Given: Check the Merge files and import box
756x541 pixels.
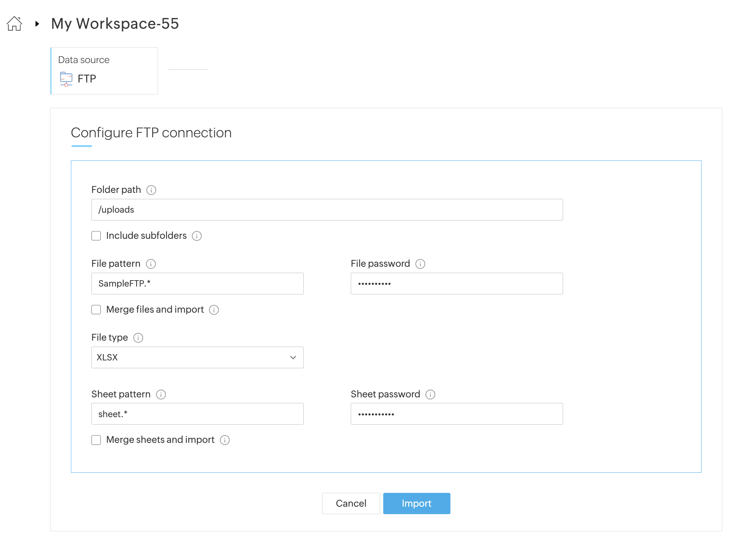Looking at the screenshot, I should [x=96, y=310].
